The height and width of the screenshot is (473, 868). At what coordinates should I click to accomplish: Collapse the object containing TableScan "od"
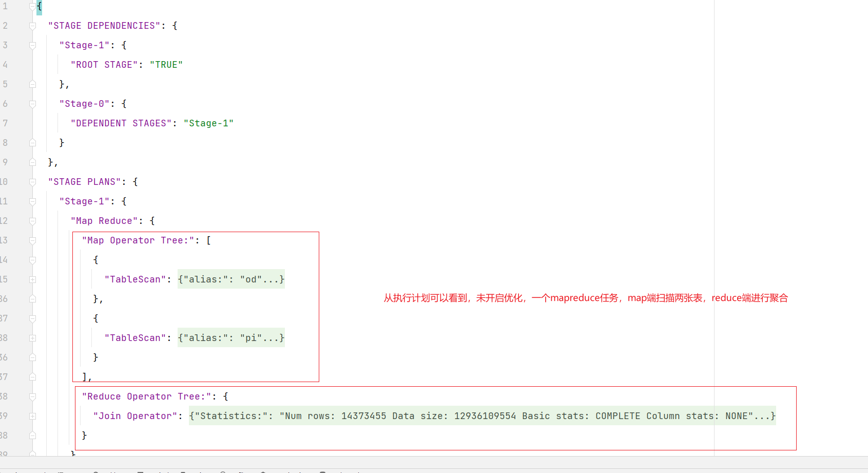(x=32, y=260)
